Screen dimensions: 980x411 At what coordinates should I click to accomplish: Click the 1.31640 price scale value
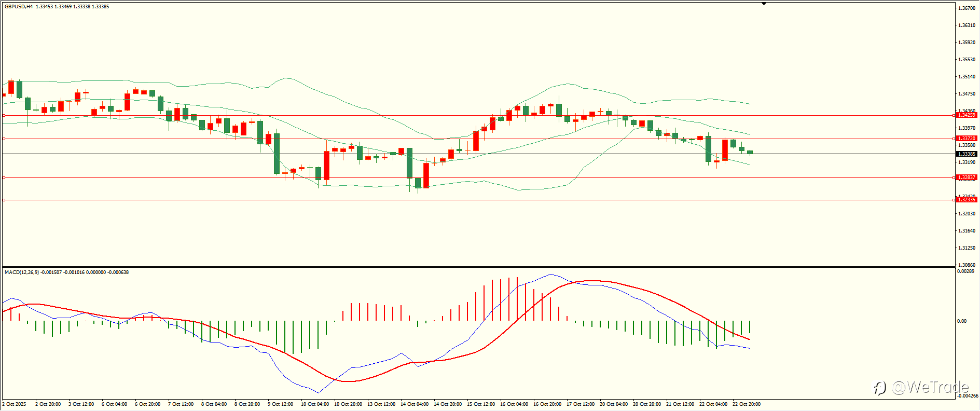click(967, 231)
